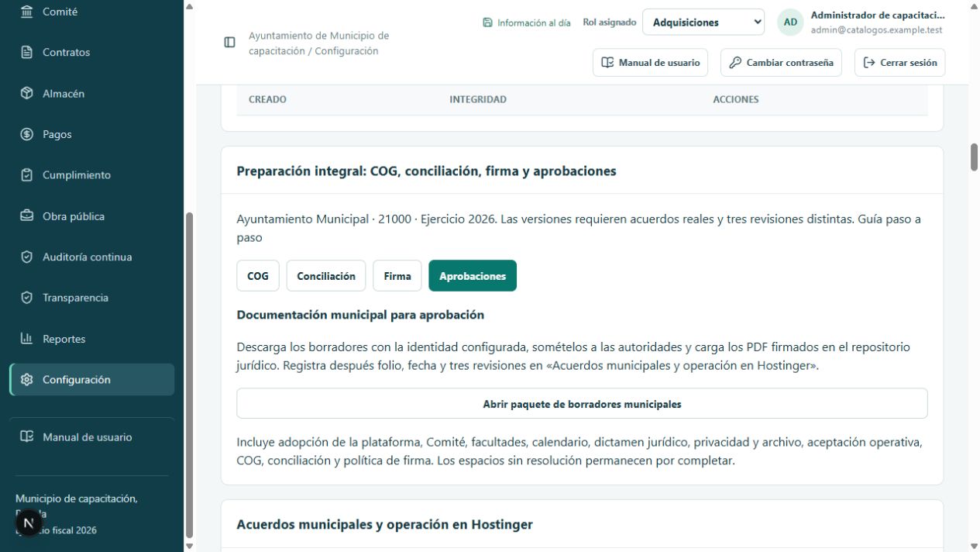Click the INTEGRIDAD column header

pos(478,99)
